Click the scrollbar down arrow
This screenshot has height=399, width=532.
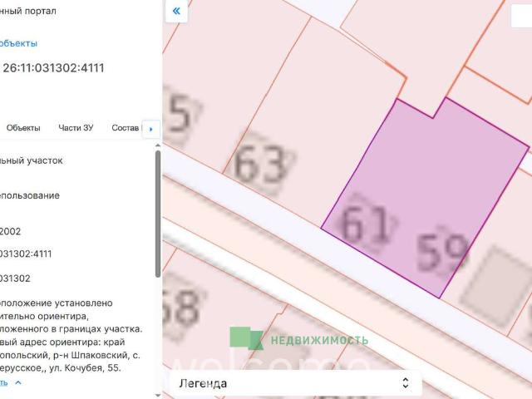click(x=158, y=396)
